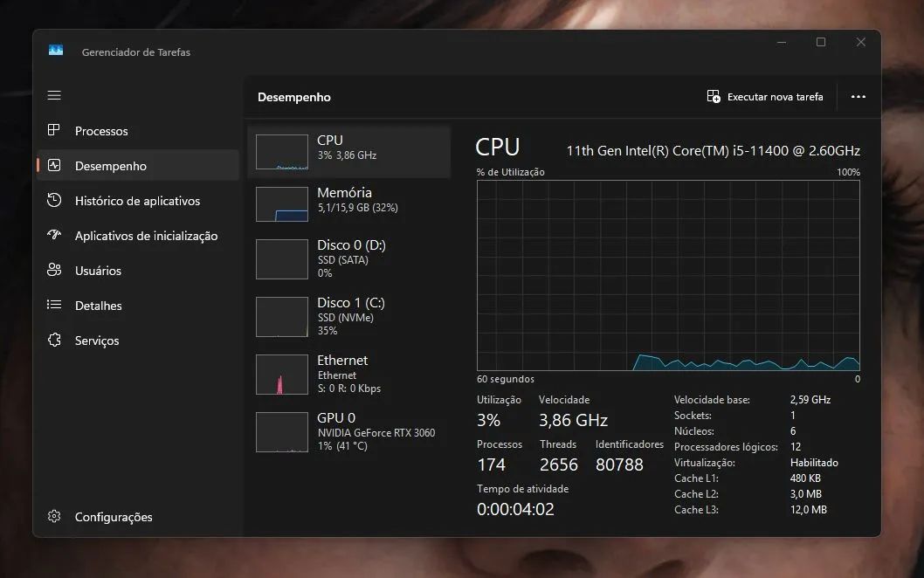Click the Processadores lógicos value 12
Viewport: 924px width, 578px height.
coord(796,447)
